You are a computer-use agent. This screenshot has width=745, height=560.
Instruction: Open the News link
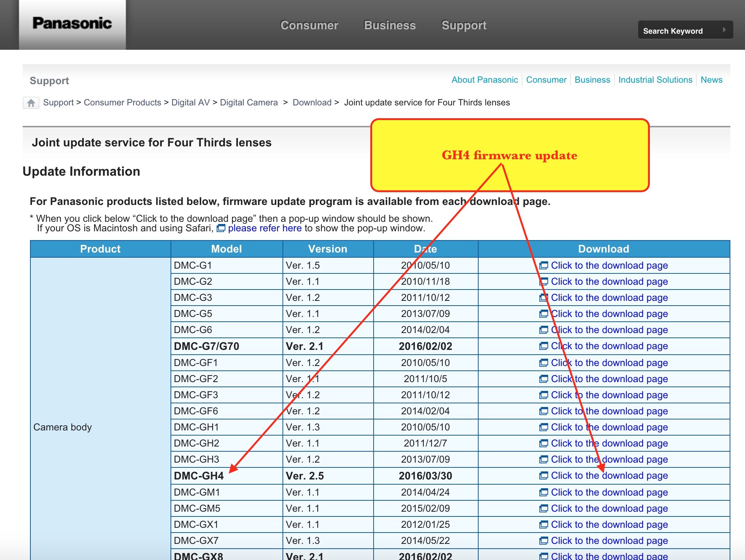711,80
